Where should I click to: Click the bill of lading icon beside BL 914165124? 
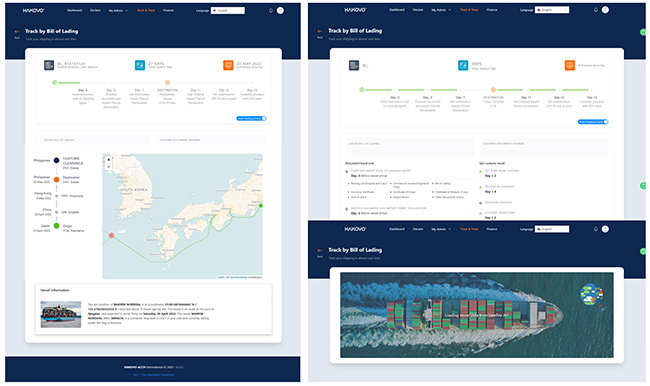point(49,65)
